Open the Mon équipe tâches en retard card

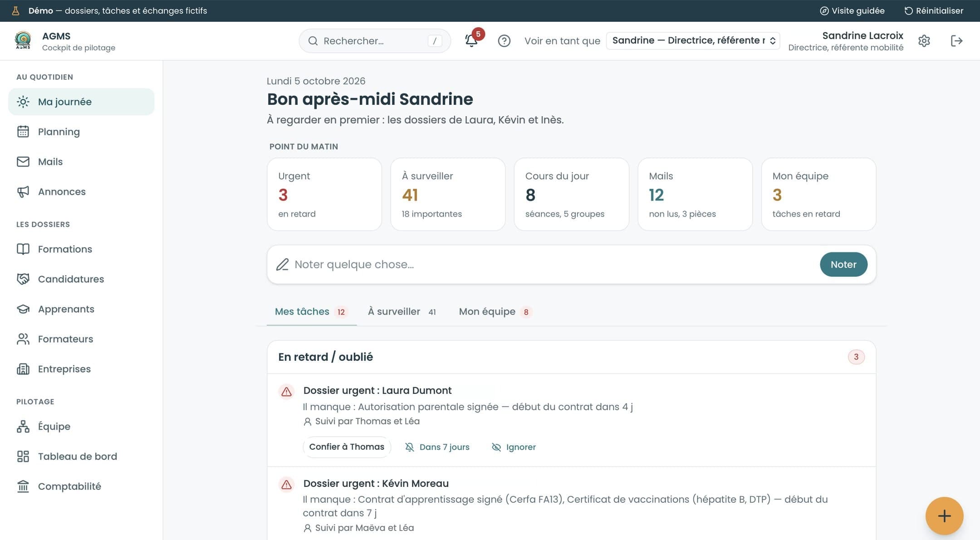click(x=818, y=194)
